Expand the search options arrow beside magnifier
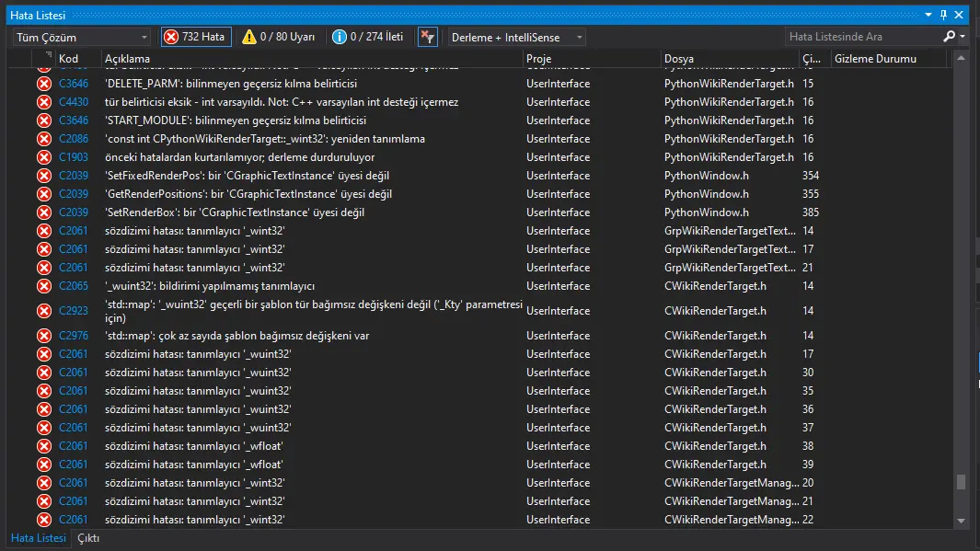The image size is (980, 551). pyautogui.click(x=963, y=37)
